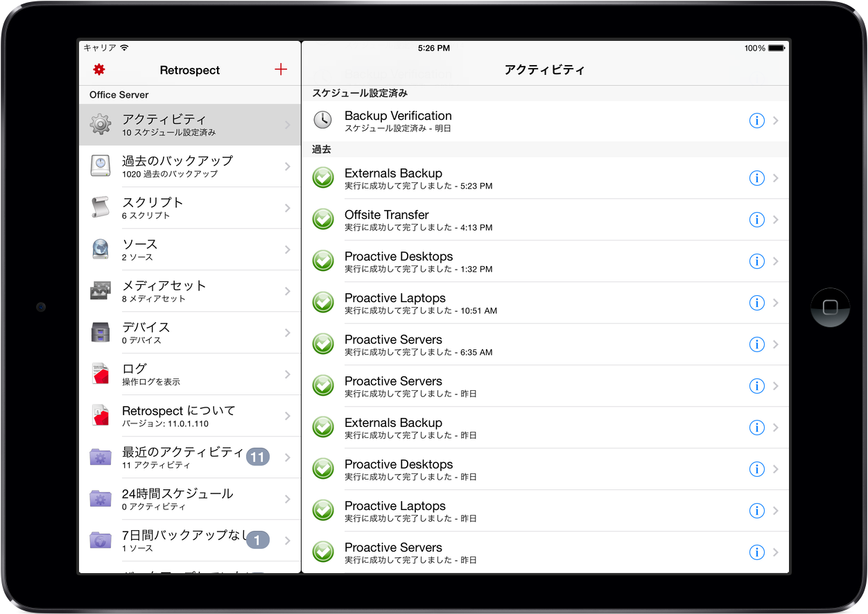868x614 pixels.
Task: Open 24時間スケジュール list
Action: [x=190, y=499]
